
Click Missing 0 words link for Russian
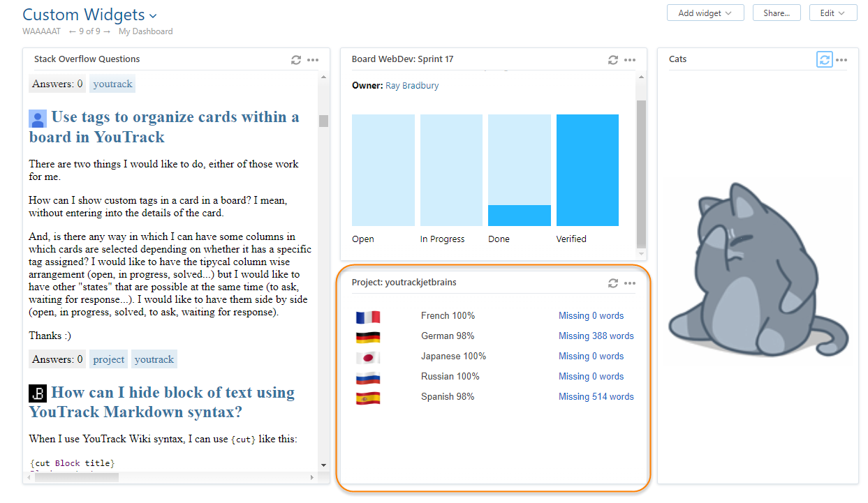(x=591, y=376)
